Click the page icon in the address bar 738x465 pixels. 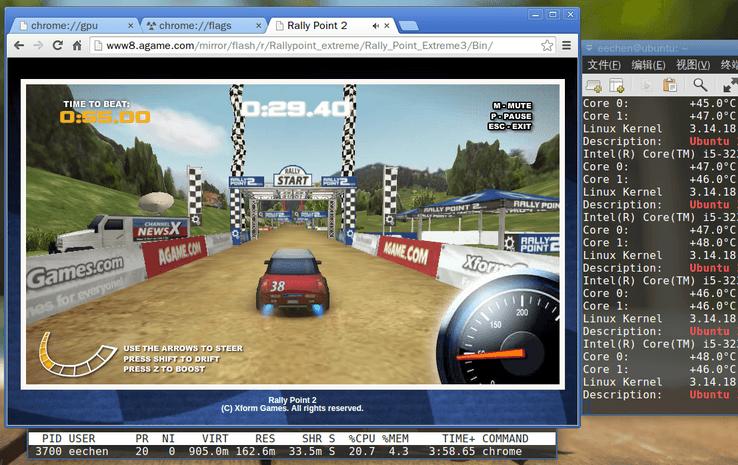[x=98, y=46]
